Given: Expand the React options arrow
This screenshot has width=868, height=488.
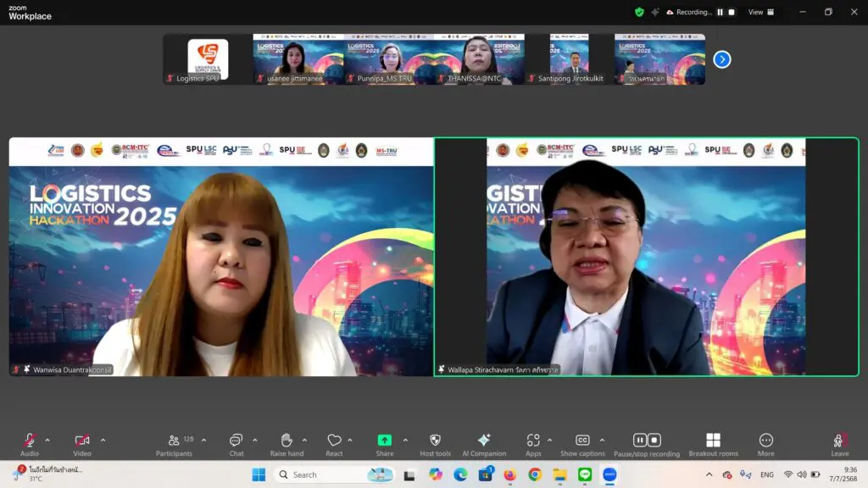Looking at the screenshot, I should pyautogui.click(x=350, y=441).
